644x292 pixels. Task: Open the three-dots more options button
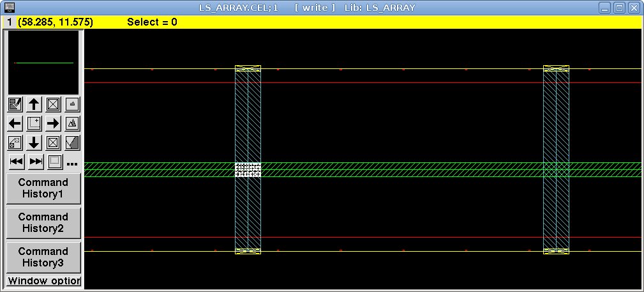pyautogui.click(x=72, y=164)
